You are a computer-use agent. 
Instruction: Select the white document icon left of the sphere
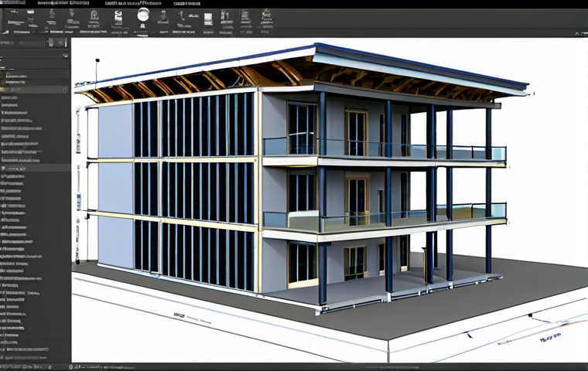click(x=118, y=18)
